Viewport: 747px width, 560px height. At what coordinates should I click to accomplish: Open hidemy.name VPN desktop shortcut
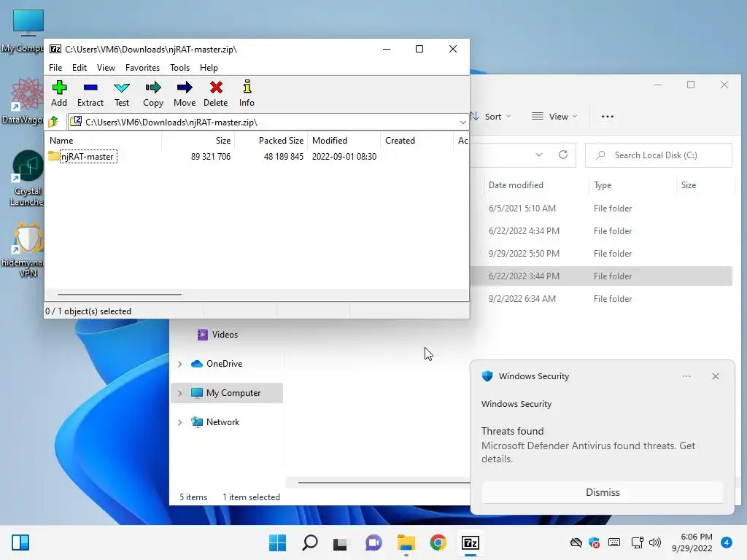tap(24, 250)
